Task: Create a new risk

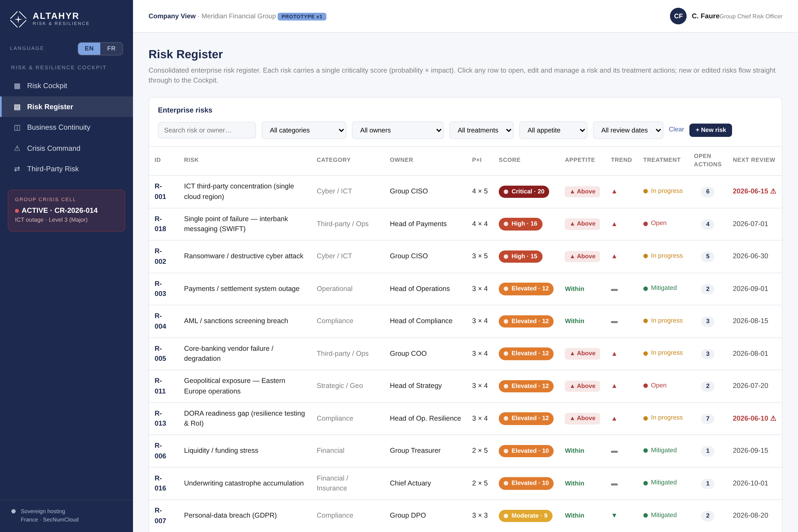Action: tap(710, 130)
